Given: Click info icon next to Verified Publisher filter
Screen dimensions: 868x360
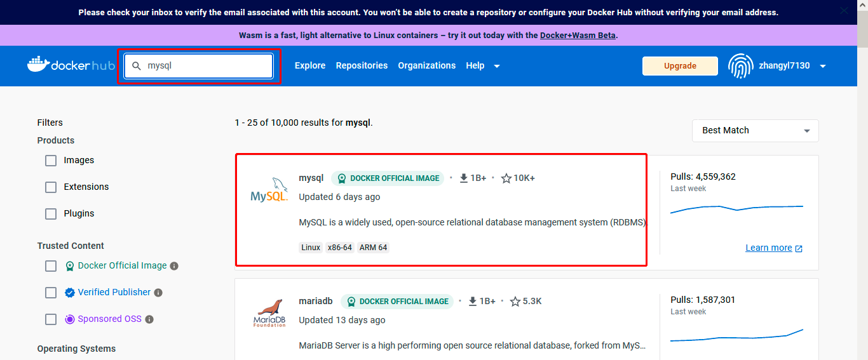Looking at the screenshot, I should click(158, 293).
